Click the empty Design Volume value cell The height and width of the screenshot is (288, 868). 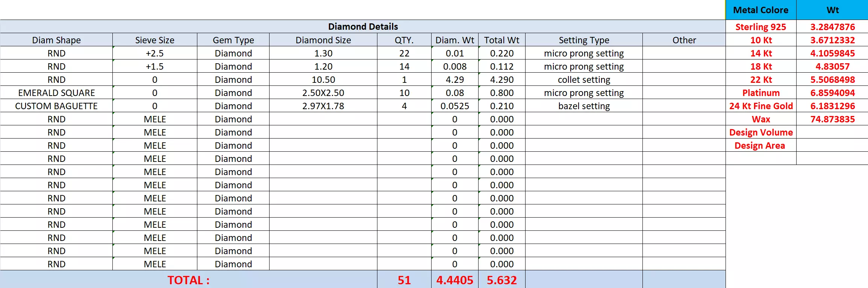pos(832,132)
